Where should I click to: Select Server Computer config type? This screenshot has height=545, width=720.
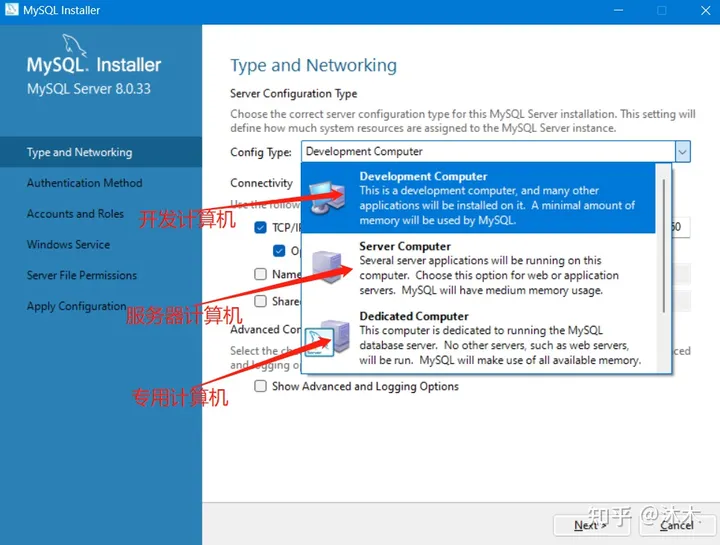point(478,268)
